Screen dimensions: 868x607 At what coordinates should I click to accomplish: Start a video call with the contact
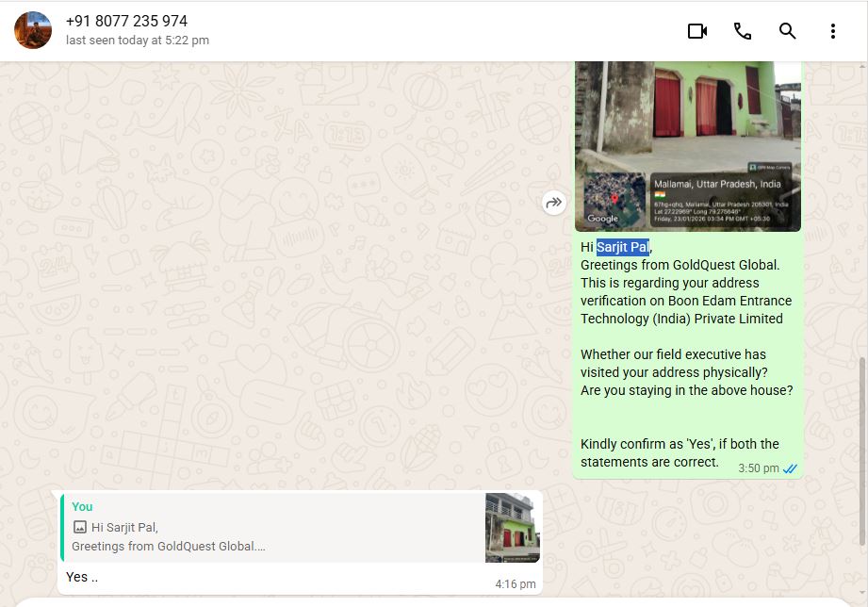(x=696, y=31)
